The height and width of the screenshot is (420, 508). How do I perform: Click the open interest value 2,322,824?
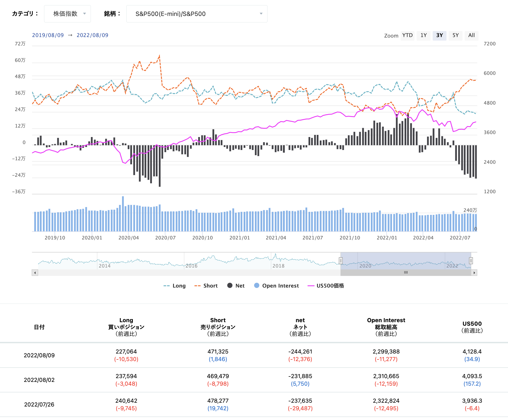[x=386, y=401]
